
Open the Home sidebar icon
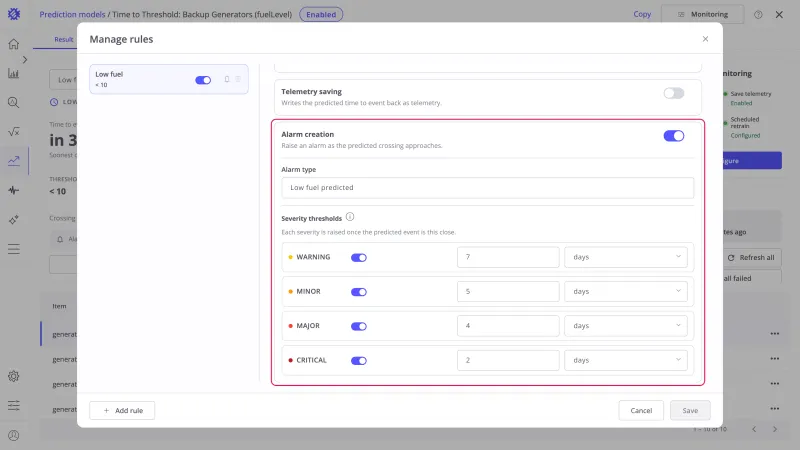[14, 44]
